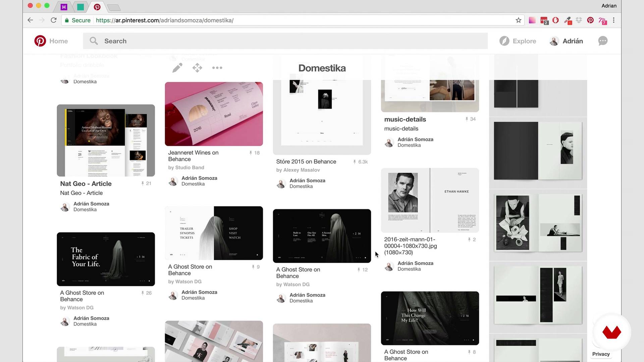
Task: Click Adrián Somoza avatar under 2016-zeit-mann pin
Action: (389, 266)
